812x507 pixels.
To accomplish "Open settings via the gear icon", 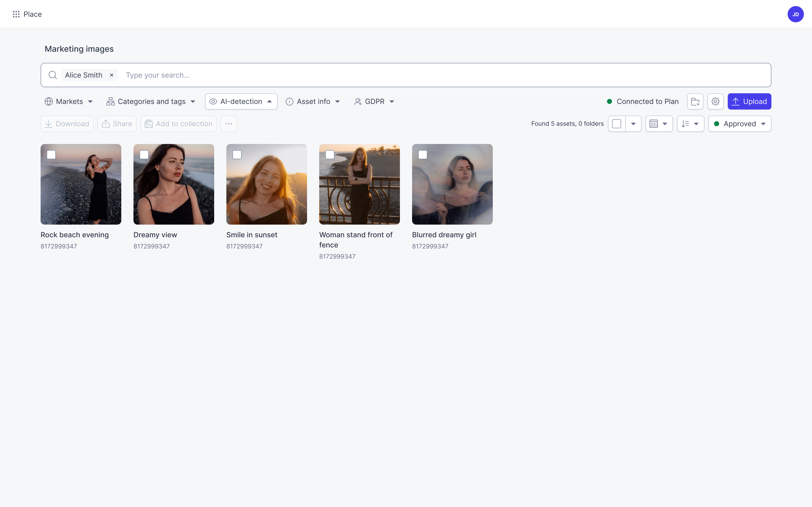I will pyautogui.click(x=715, y=101).
